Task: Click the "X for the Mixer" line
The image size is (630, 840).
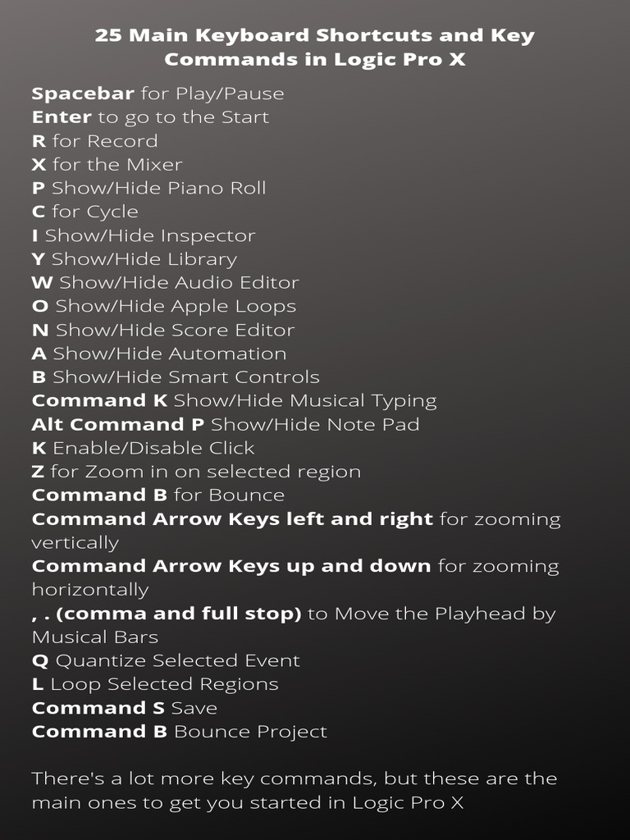Action: click(107, 165)
